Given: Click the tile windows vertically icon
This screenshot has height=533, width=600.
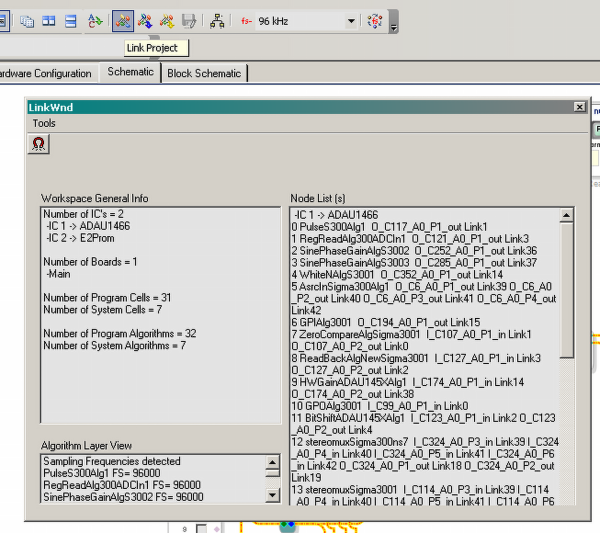Looking at the screenshot, I should click(48, 20).
